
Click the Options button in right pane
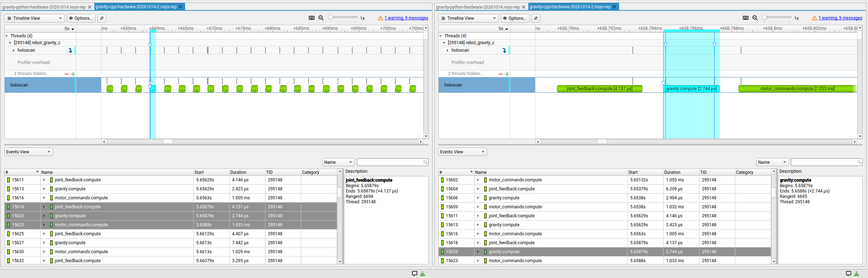[515, 18]
